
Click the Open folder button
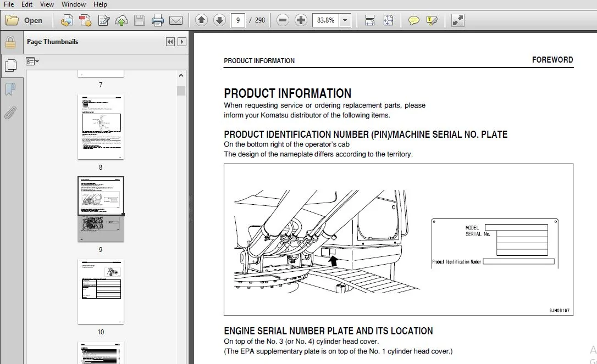tap(24, 20)
